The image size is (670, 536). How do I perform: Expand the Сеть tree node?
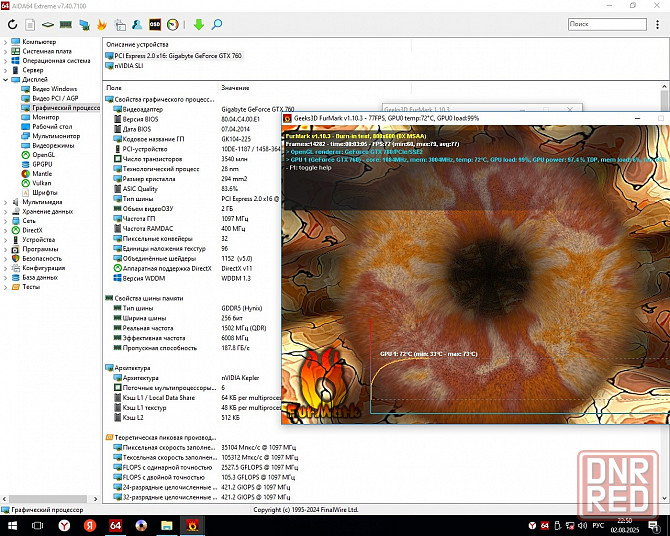(6, 221)
